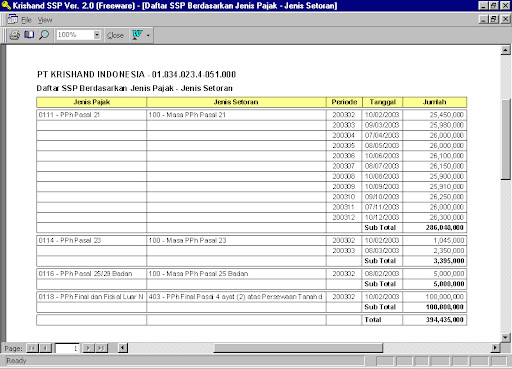Screen dimensions: 512x369
Task: Click the open book page-view icon
Action: [x=29, y=35]
